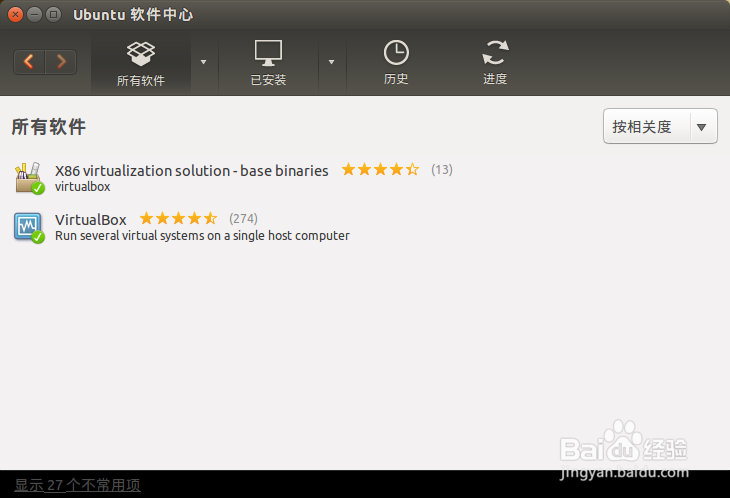The image size is (730, 498).
Task: Click the VirtualBox application icon
Action: (x=29, y=228)
